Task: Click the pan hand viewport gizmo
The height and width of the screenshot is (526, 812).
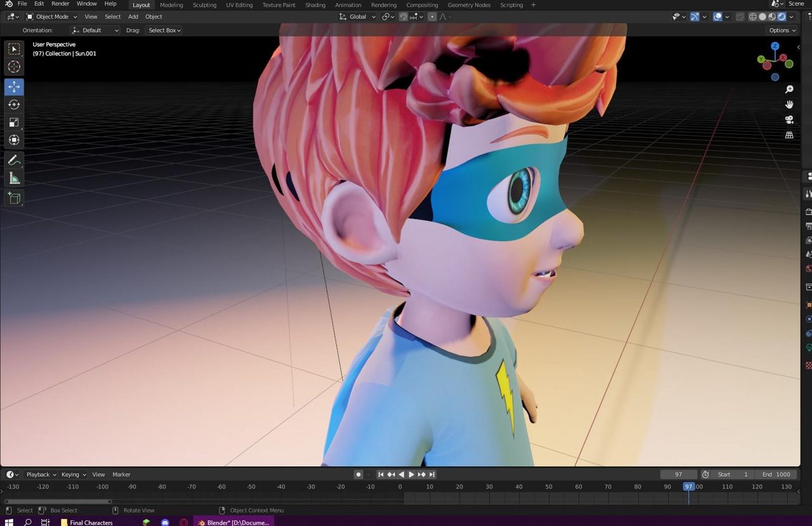Action: point(789,105)
